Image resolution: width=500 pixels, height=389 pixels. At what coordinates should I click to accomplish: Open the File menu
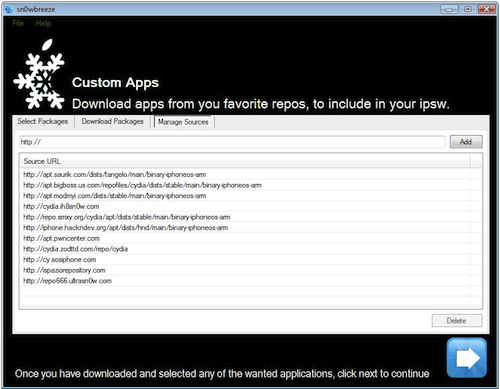click(18, 23)
